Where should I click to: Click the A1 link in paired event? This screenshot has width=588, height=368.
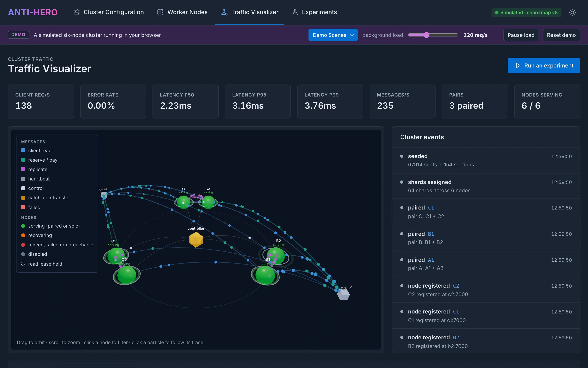click(431, 260)
